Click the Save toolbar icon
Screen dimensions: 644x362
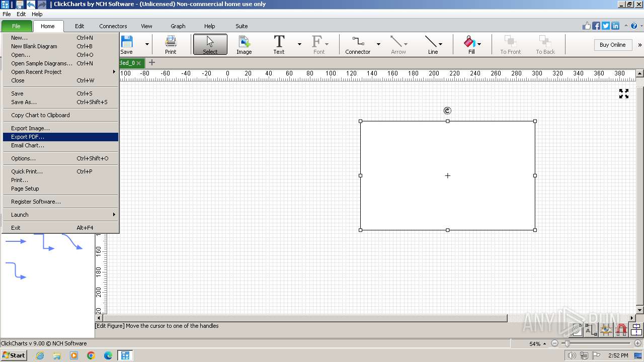[x=127, y=44]
